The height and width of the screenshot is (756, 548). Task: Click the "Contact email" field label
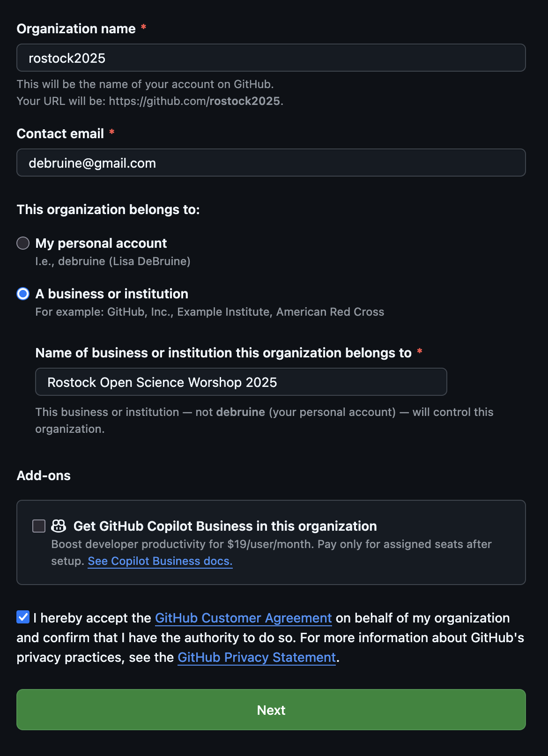coord(60,134)
